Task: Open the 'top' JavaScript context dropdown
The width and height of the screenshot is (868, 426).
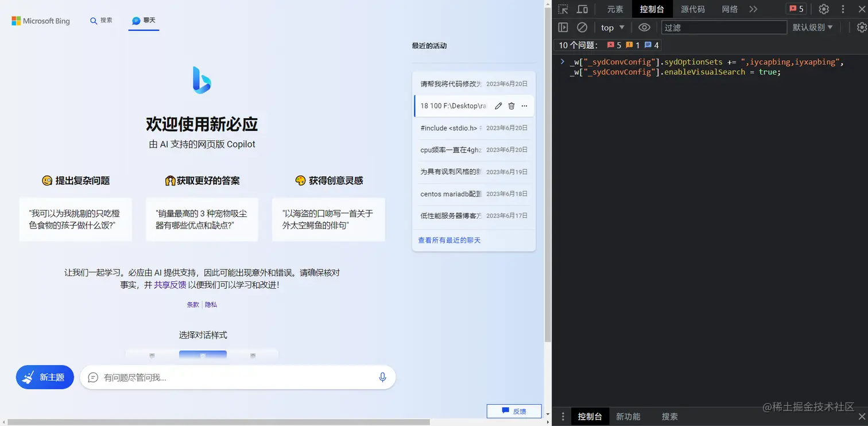Action: pyautogui.click(x=613, y=28)
